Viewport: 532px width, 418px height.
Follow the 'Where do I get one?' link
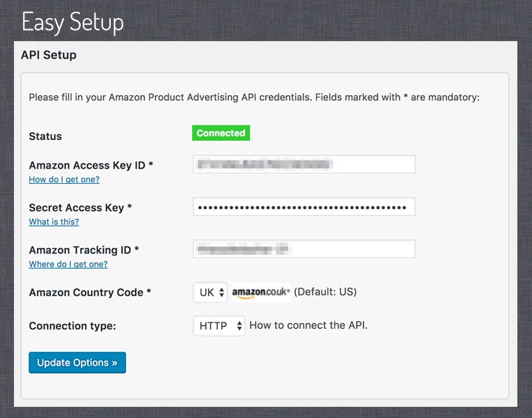pos(68,264)
